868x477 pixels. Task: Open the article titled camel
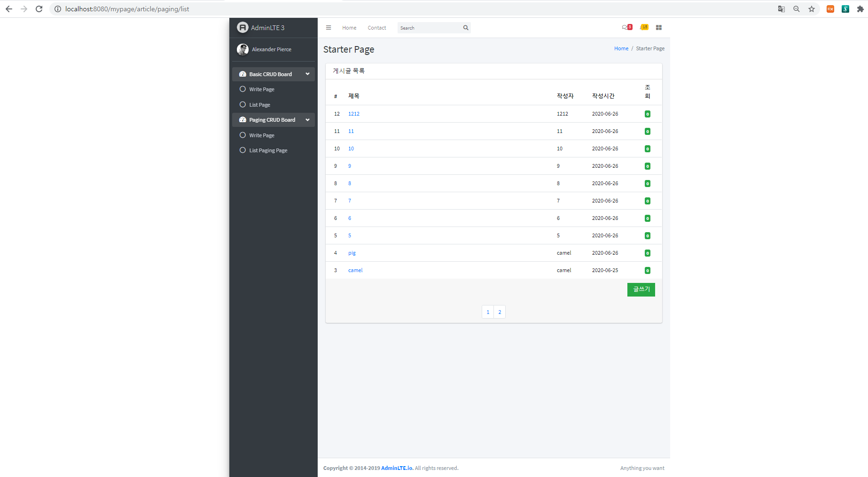pos(355,270)
